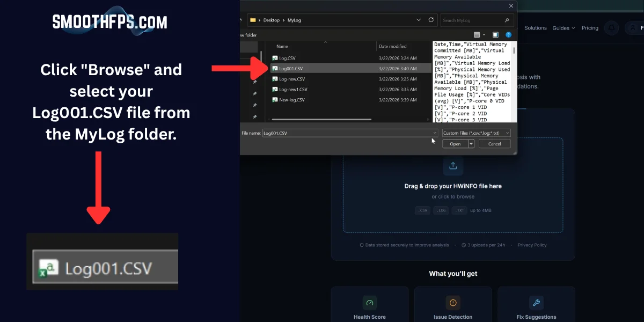Open the Custom Files file type dropdown
This screenshot has width=644, height=322.
tap(477, 132)
